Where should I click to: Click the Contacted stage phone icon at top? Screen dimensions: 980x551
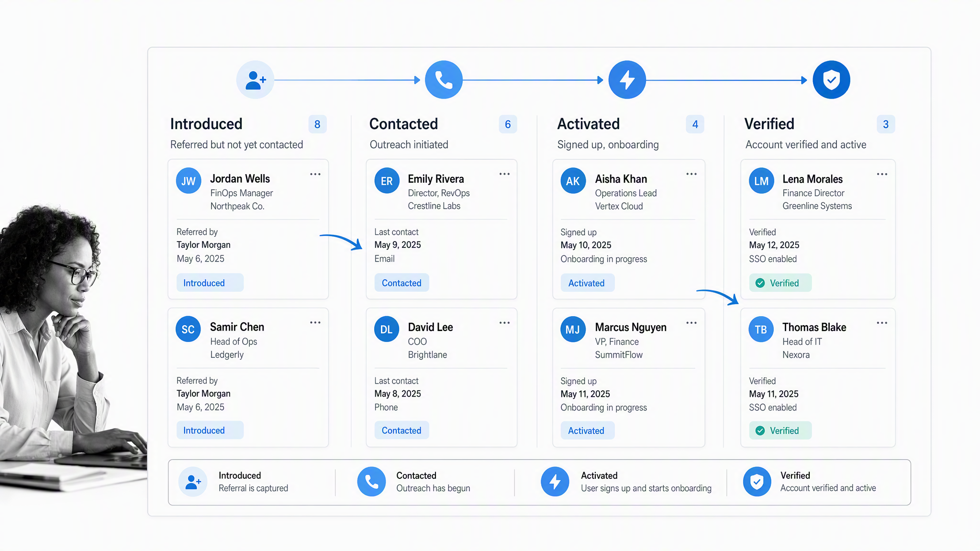(x=444, y=80)
